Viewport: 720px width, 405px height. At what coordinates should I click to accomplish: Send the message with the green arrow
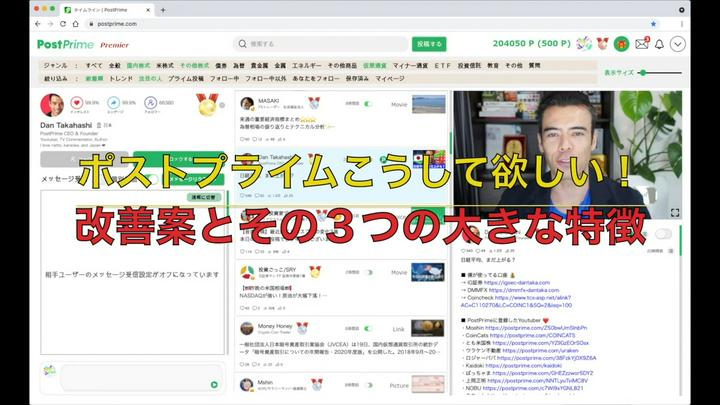pos(214,385)
